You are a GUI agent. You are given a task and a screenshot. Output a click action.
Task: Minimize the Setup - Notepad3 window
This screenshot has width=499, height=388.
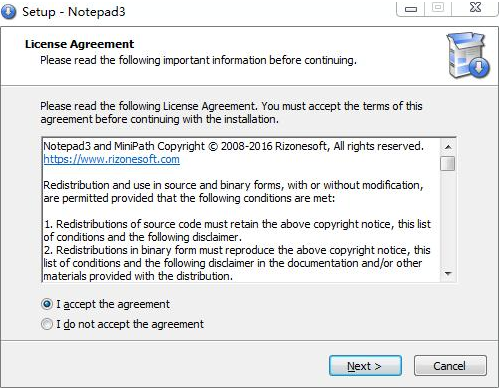(x=411, y=8)
